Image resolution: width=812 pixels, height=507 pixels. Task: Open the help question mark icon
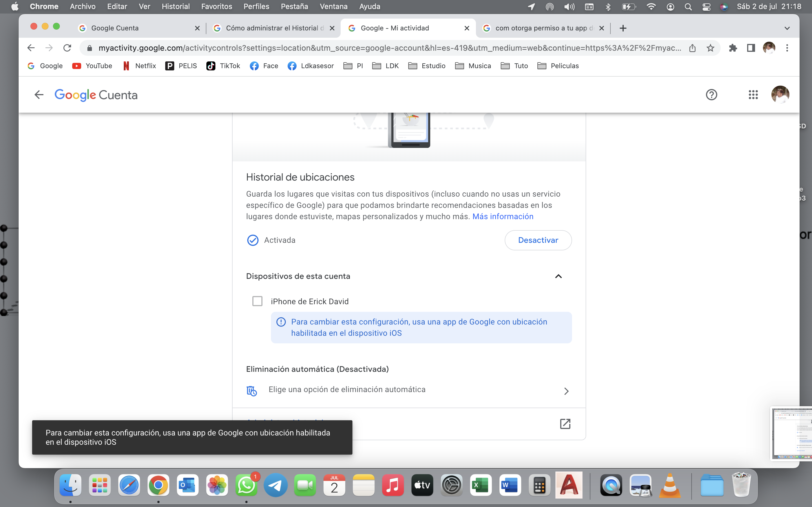[x=711, y=95]
